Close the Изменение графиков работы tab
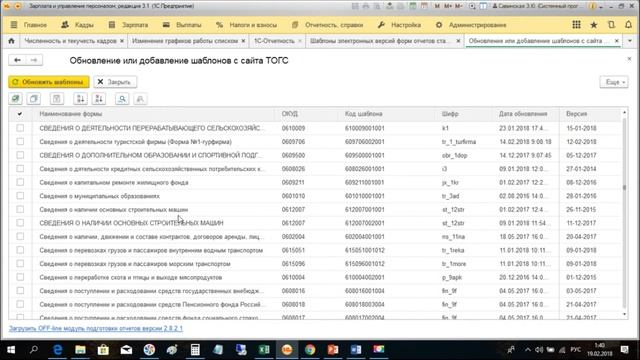Viewport: 640px width, 360px height. [x=243, y=41]
